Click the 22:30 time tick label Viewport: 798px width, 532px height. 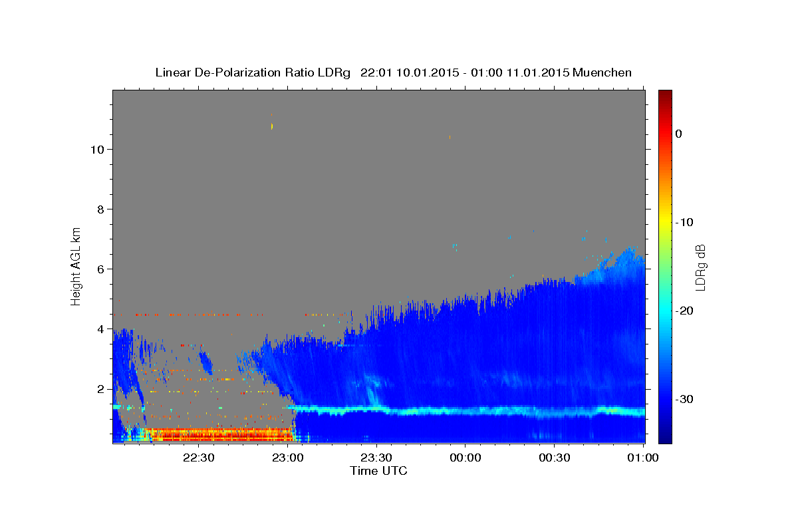[x=199, y=458]
